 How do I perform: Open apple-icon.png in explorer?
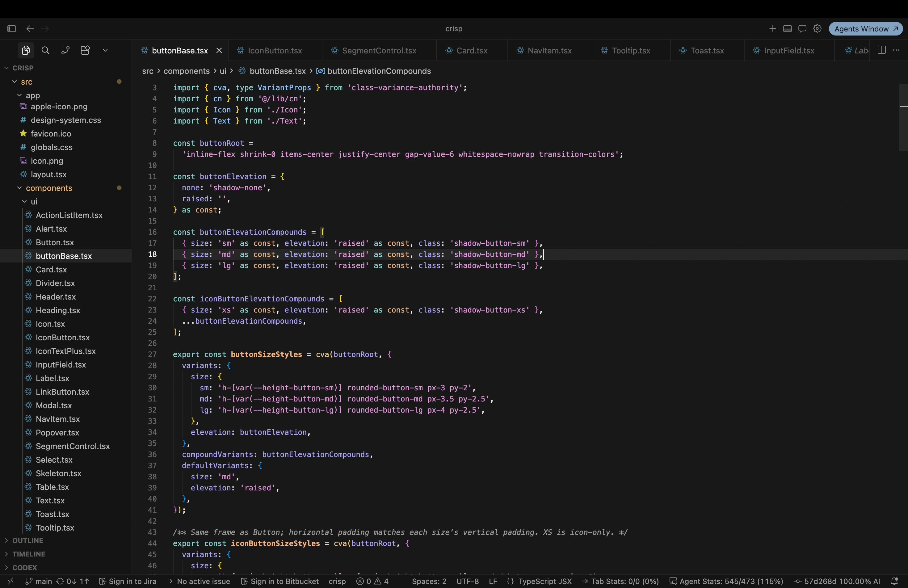(65, 107)
